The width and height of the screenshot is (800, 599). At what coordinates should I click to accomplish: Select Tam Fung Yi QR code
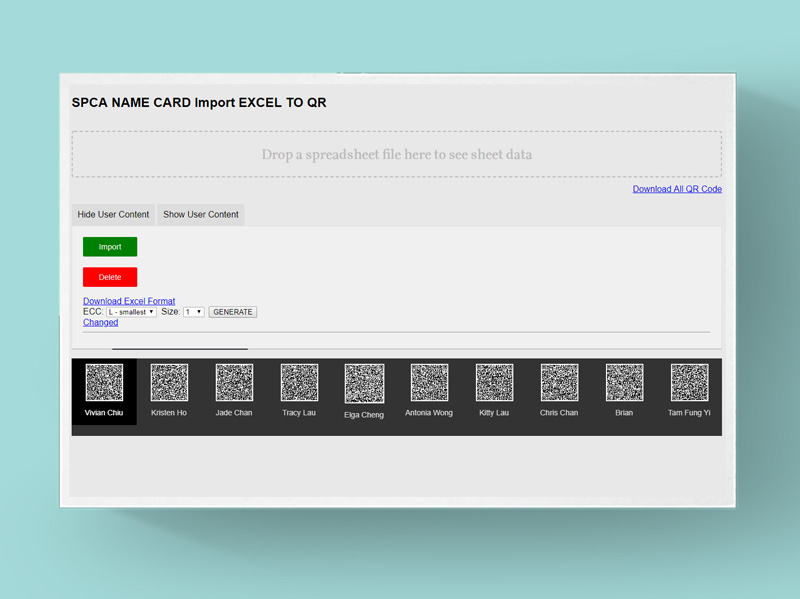[689, 383]
